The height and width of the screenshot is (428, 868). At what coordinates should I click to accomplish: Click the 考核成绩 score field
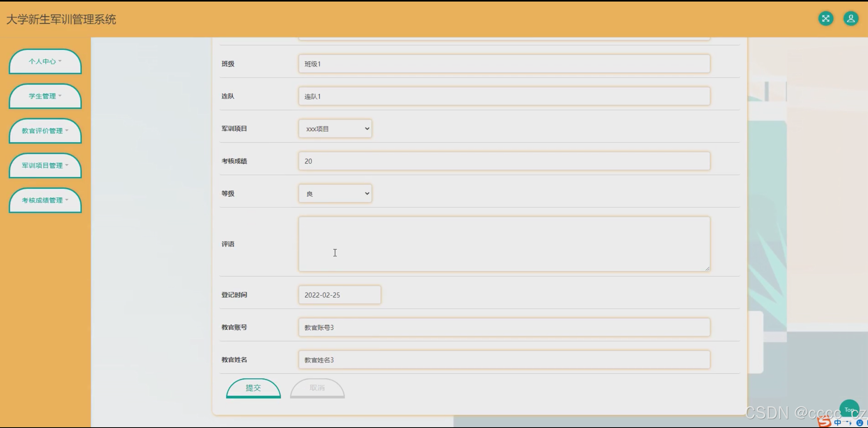(x=504, y=161)
